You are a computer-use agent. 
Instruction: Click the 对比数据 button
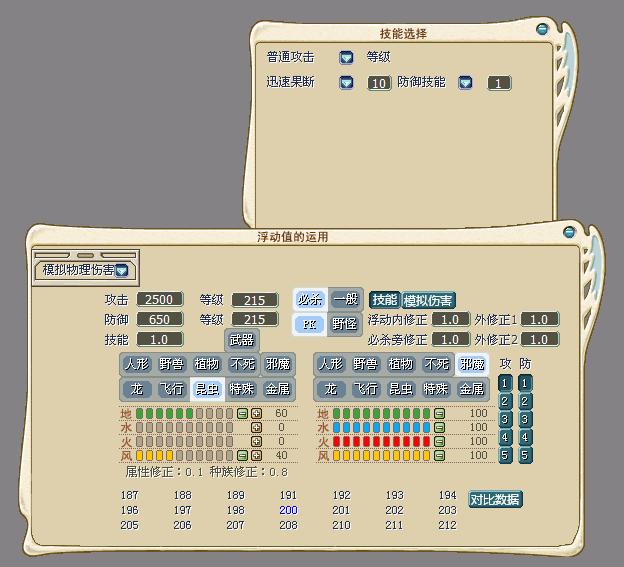pos(495,499)
